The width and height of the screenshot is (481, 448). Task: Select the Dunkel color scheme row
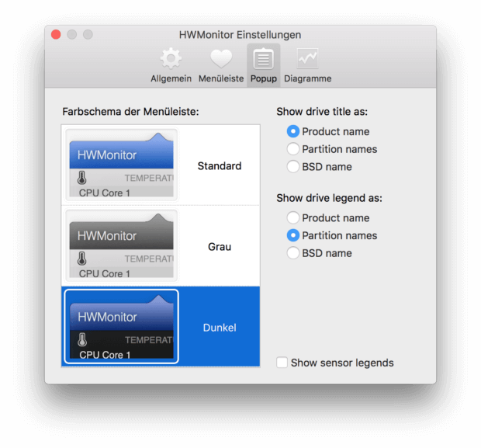pos(219,328)
